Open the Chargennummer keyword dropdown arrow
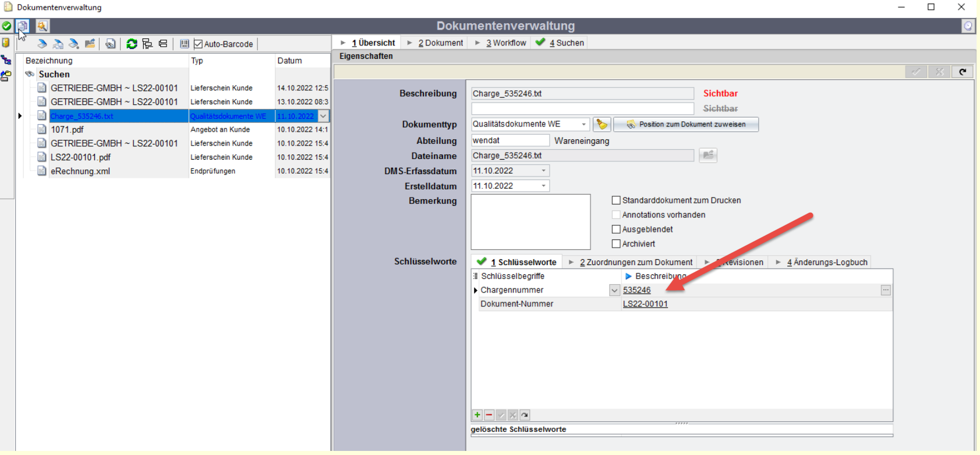 614,290
